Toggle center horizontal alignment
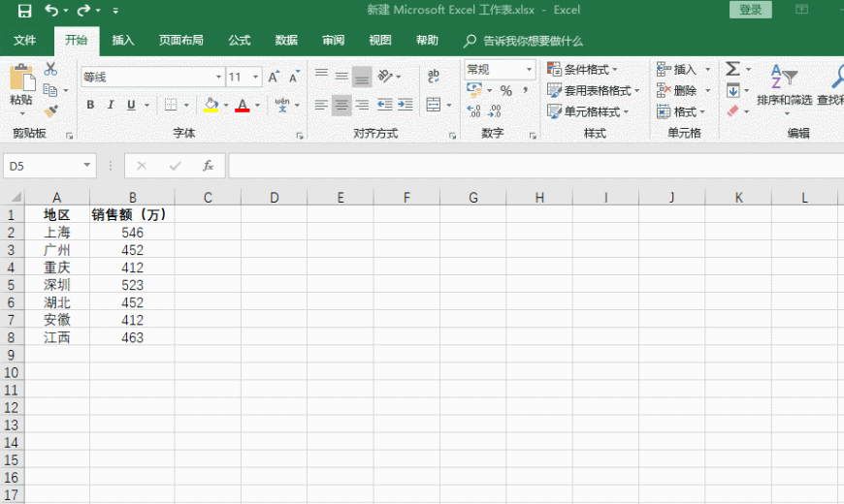 click(x=341, y=105)
